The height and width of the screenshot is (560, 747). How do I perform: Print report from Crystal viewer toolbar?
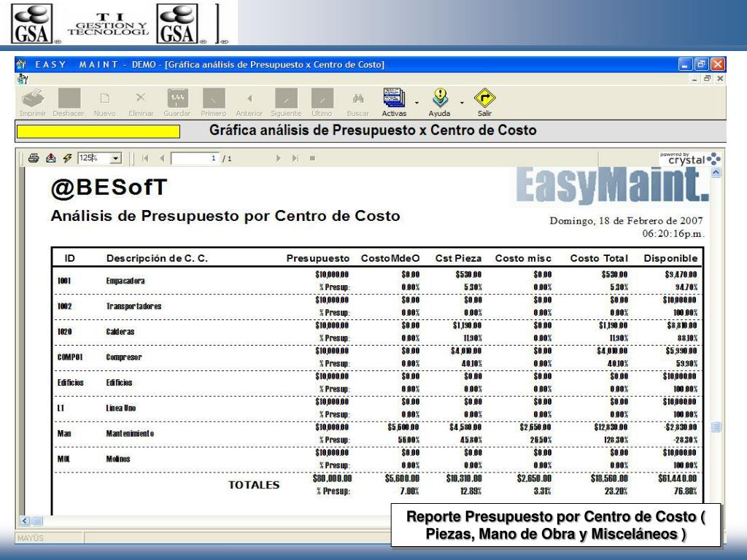pyautogui.click(x=34, y=158)
